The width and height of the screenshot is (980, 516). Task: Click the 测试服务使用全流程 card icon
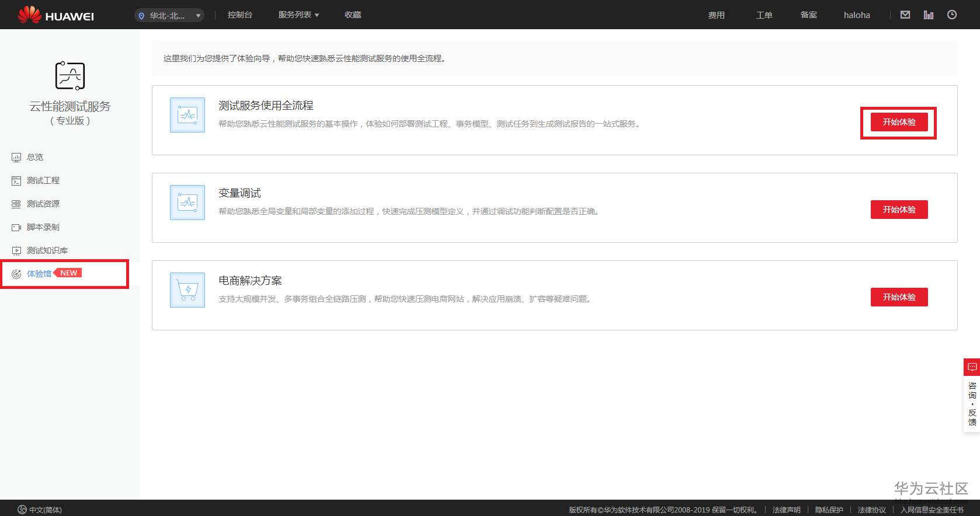[187, 115]
